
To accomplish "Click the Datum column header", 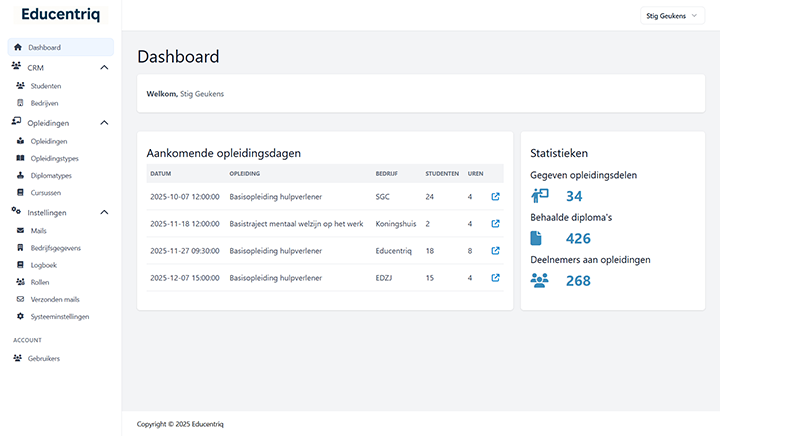I will pyautogui.click(x=161, y=173).
